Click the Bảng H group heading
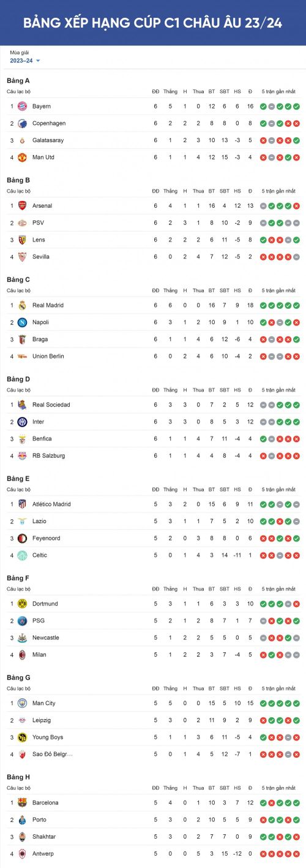Screen dimensions: 306x868 coord(18,777)
